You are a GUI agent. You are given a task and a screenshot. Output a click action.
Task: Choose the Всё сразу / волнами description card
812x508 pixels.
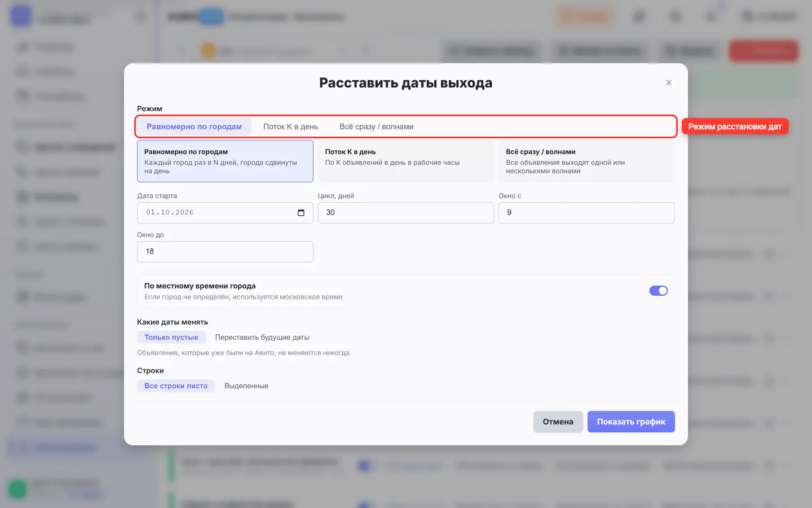586,161
